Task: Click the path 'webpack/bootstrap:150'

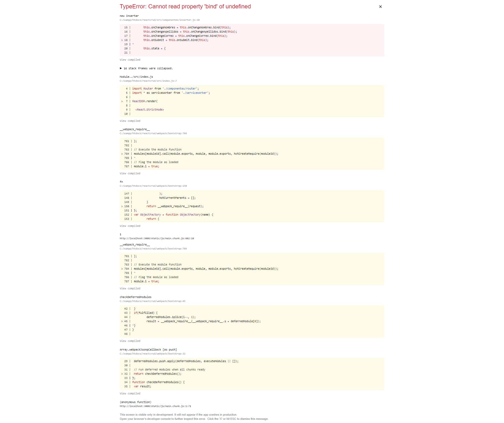Action: 153,186
